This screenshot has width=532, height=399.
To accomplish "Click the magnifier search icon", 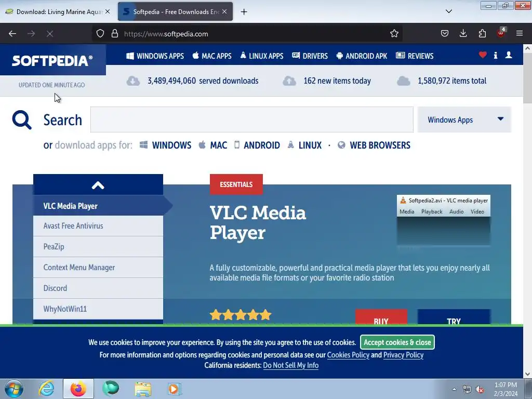I will (x=22, y=120).
